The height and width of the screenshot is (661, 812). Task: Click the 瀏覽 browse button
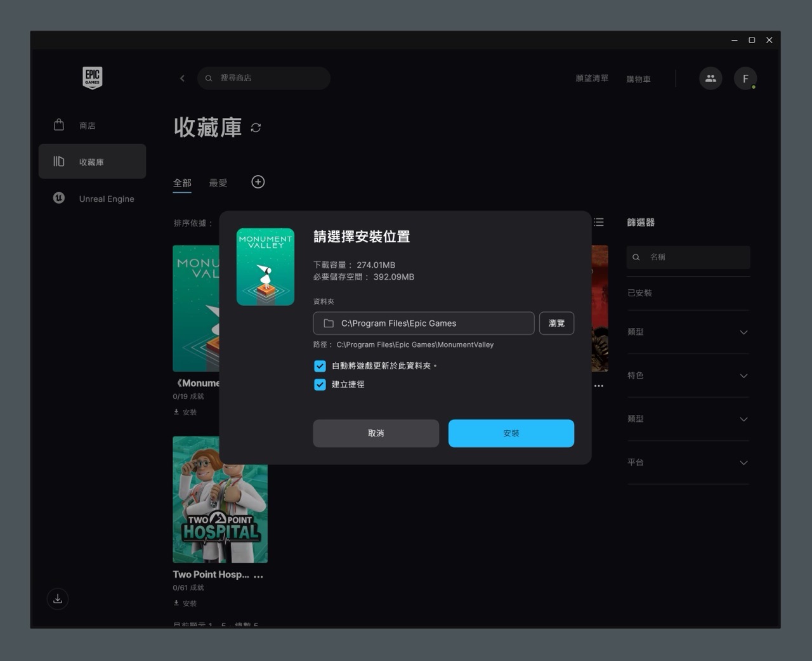point(557,323)
